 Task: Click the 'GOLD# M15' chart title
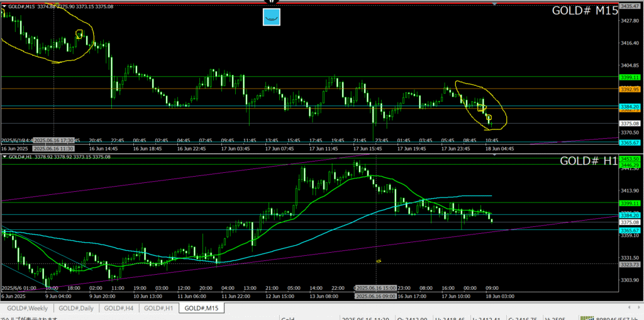[584, 11]
